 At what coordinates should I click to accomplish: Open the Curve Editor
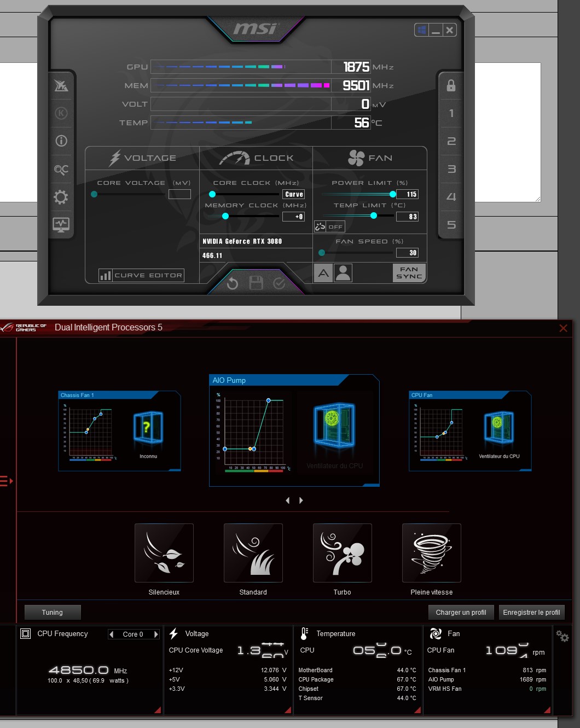pos(141,275)
